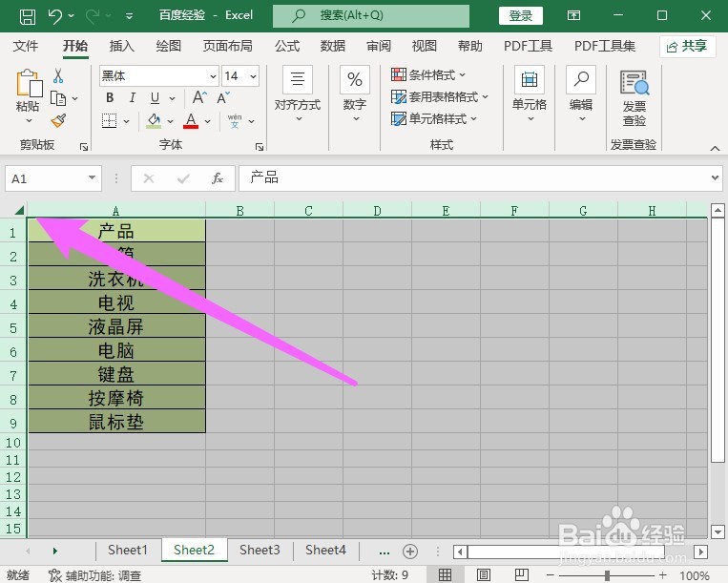This screenshot has width=728, height=583.
Task: Click the Name Box showing A1
Action: [x=53, y=178]
